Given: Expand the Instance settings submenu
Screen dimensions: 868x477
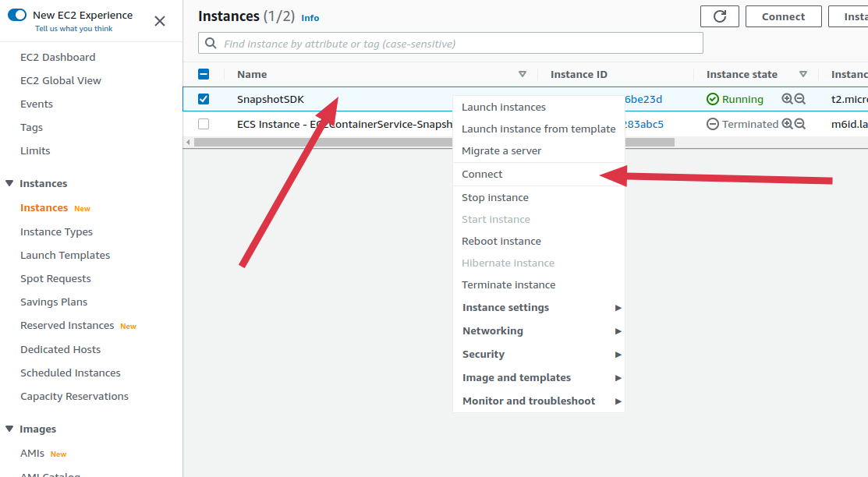Looking at the screenshot, I should (539, 308).
